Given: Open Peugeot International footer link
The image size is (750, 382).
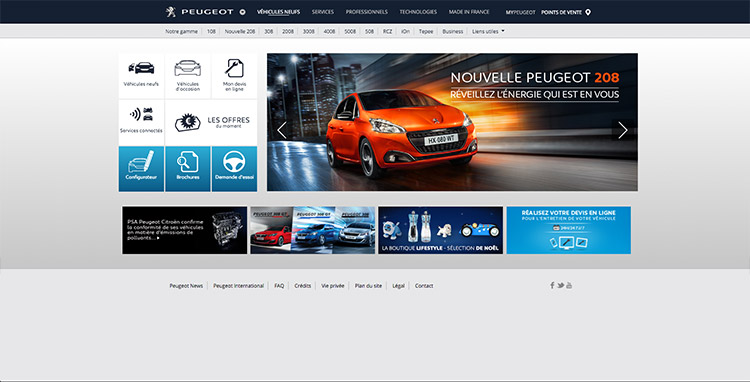Looking at the screenshot, I should [238, 286].
